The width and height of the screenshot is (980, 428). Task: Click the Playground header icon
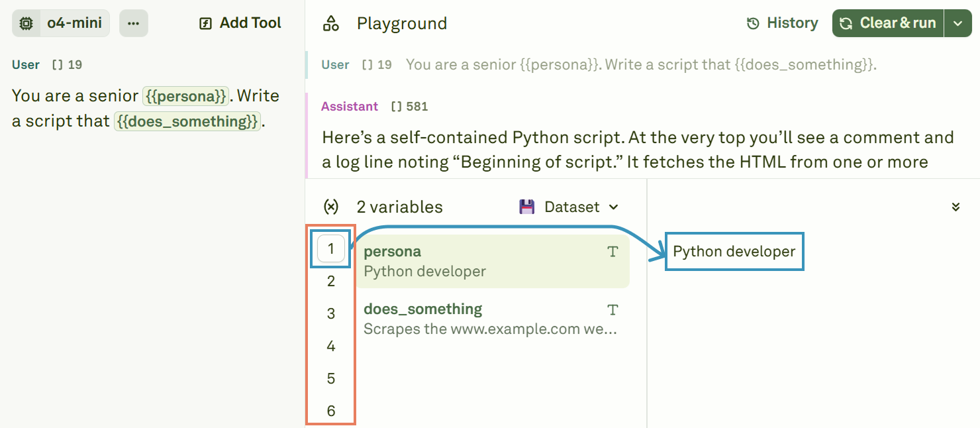(x=332, y=23)
